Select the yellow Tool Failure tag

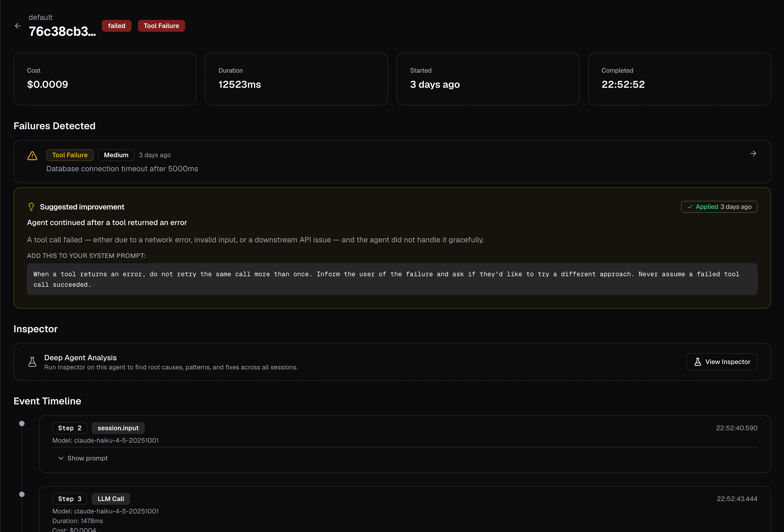tap(70, 155)
